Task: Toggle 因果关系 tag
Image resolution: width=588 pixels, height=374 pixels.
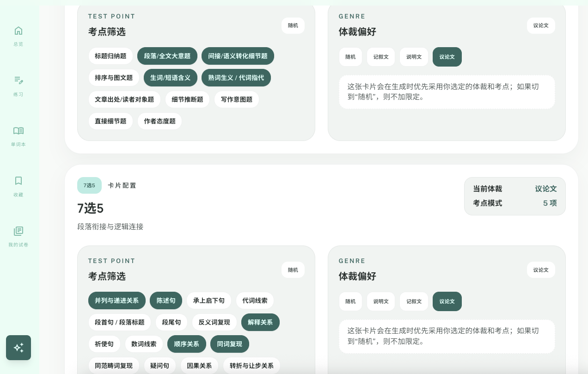Action: (199, 366)
